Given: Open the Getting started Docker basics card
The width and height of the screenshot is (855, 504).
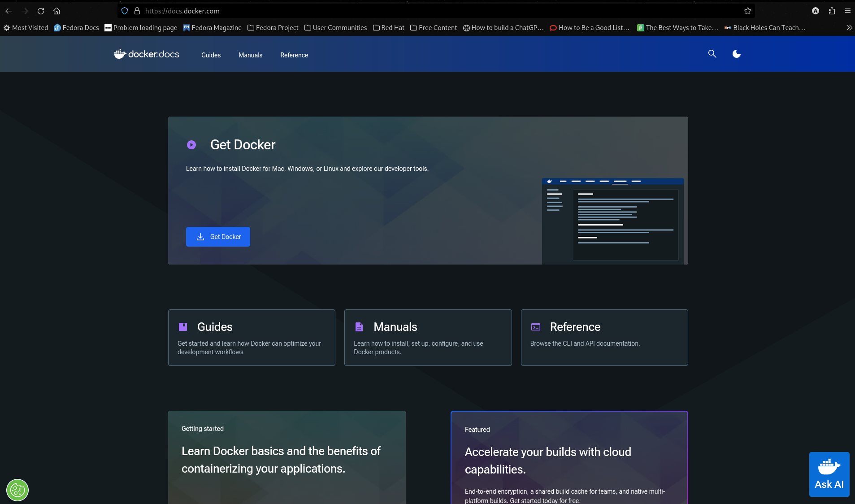Looking at the screenshot, I should click(287, 457).
